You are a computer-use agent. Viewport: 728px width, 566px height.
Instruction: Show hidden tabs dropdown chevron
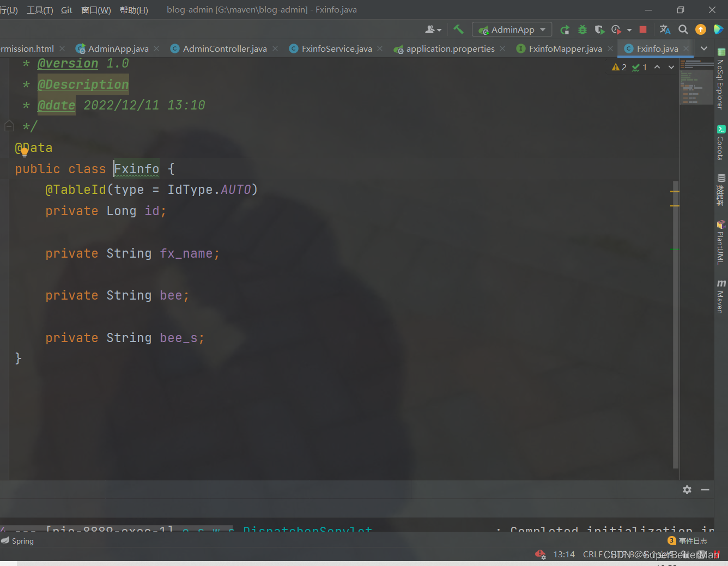[704, 48]
